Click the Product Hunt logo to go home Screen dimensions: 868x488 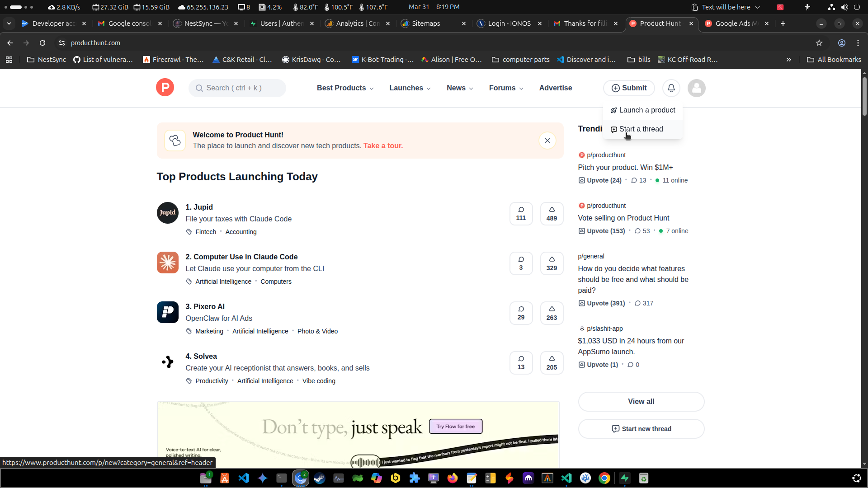click(x=165, y=88)
